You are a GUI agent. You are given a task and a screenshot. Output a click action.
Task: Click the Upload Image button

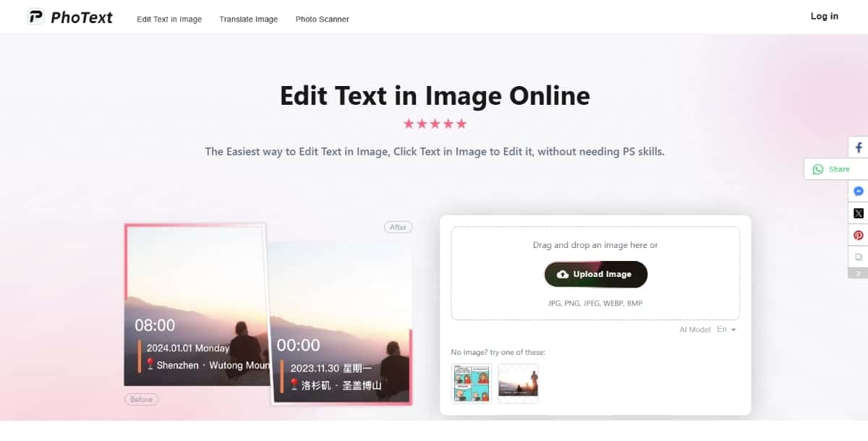595,275
